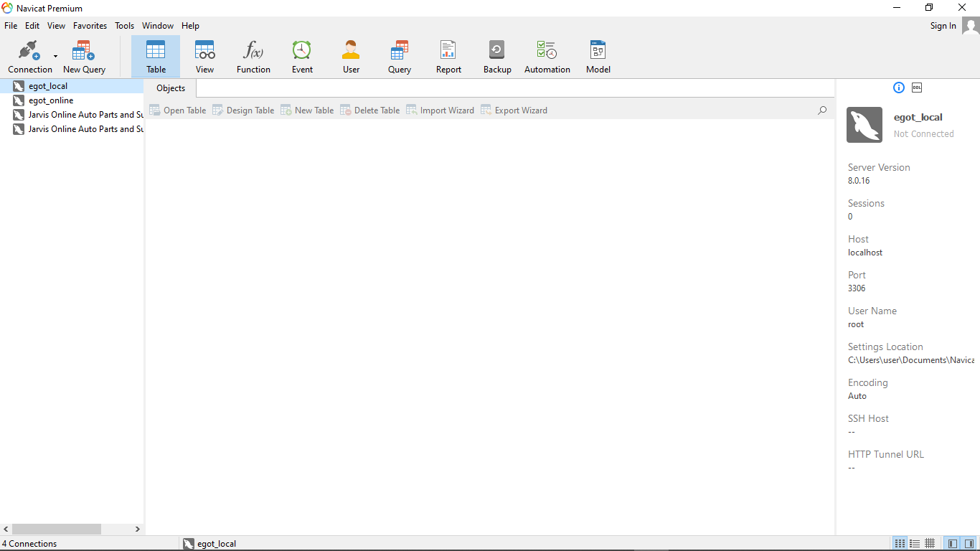Click Sign In link
The width and height of the screenshot is (980, 551).
point(943,26)
